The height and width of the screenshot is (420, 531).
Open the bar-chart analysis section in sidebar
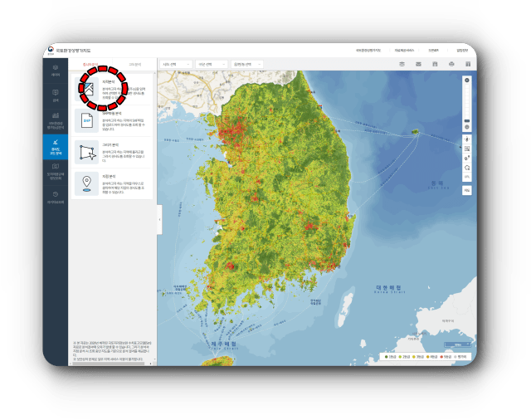(56, 121)
